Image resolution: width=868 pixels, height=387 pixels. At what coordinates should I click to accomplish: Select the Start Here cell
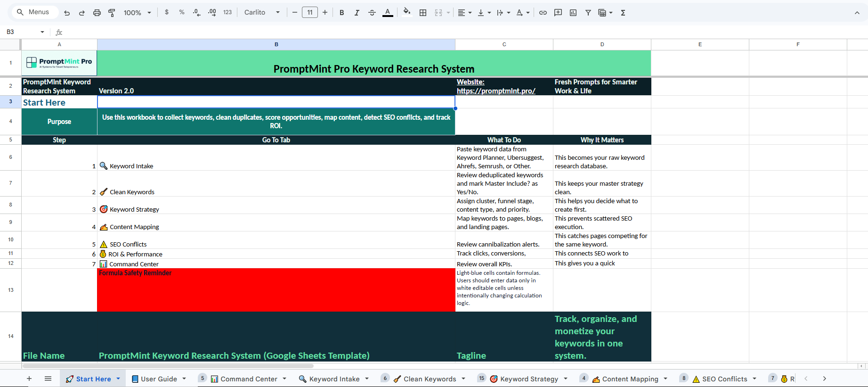coord(59,102)
